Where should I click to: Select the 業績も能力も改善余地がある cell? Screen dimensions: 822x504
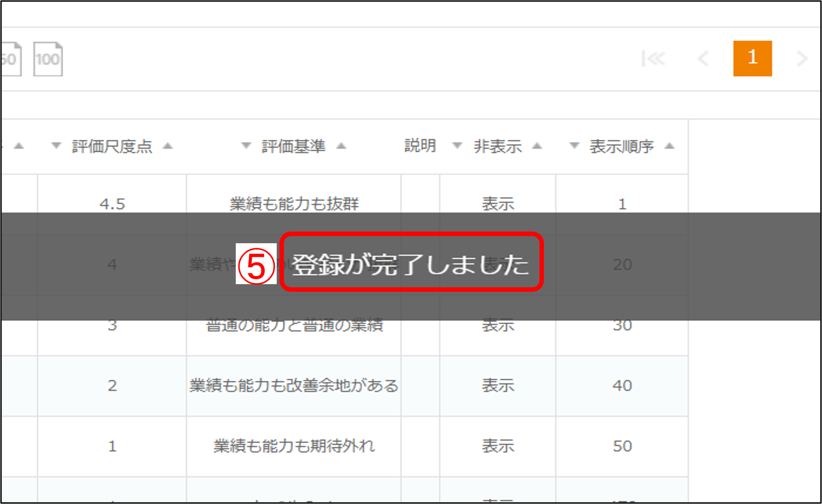point(294,386)
